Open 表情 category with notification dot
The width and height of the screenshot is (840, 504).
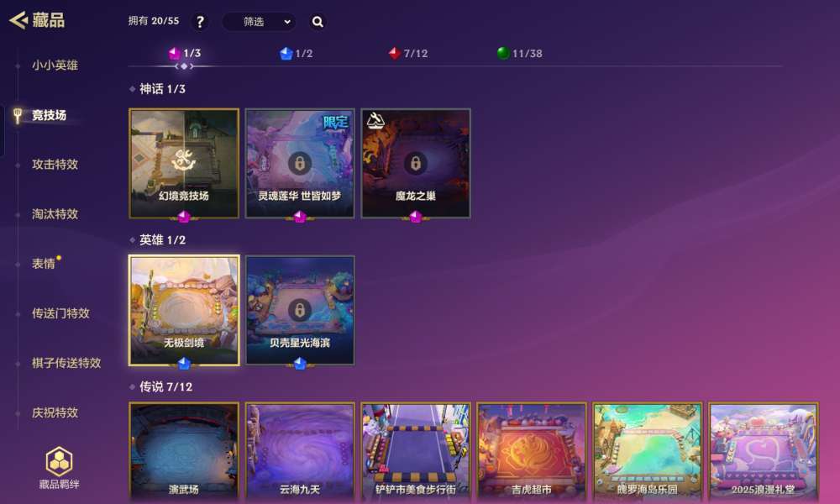click(x=44, y=264)
